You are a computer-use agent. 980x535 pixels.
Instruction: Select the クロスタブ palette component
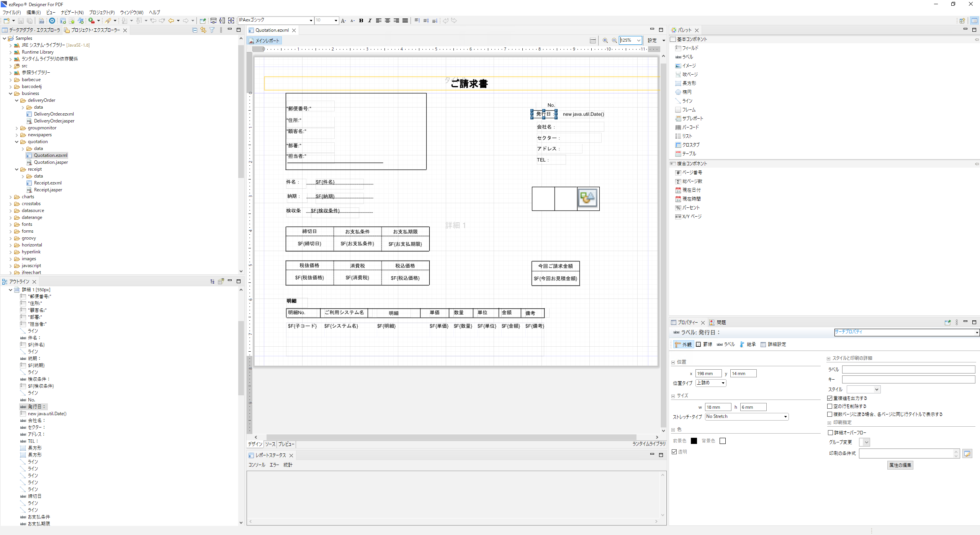click(x=690, y=145)
